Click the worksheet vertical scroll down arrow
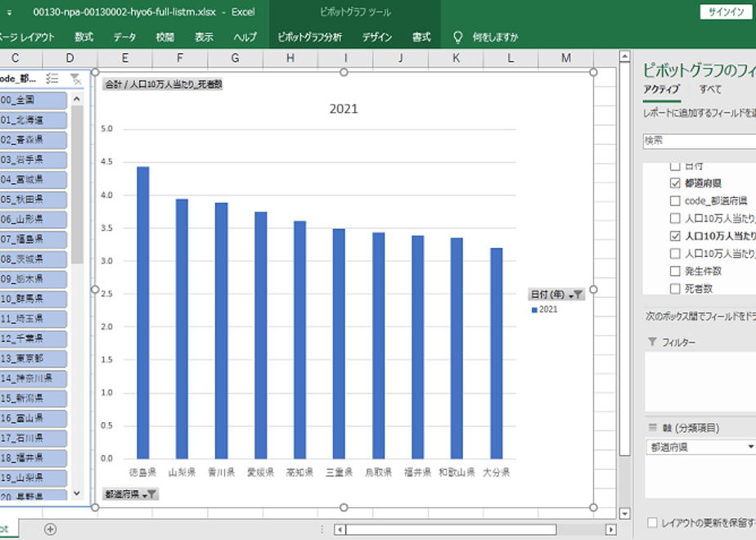This screenshot has height=540, width=756. coord(624,514)
